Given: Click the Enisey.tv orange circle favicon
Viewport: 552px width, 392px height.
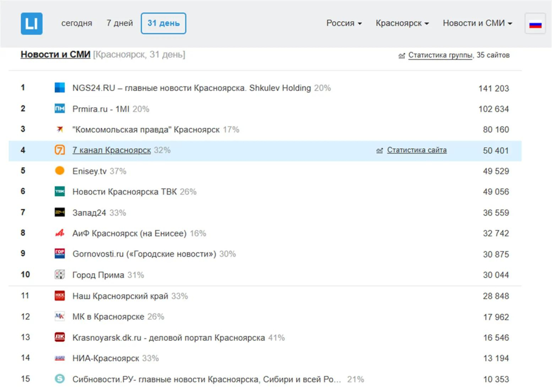Looking at the screenshot, I should 60,171.
